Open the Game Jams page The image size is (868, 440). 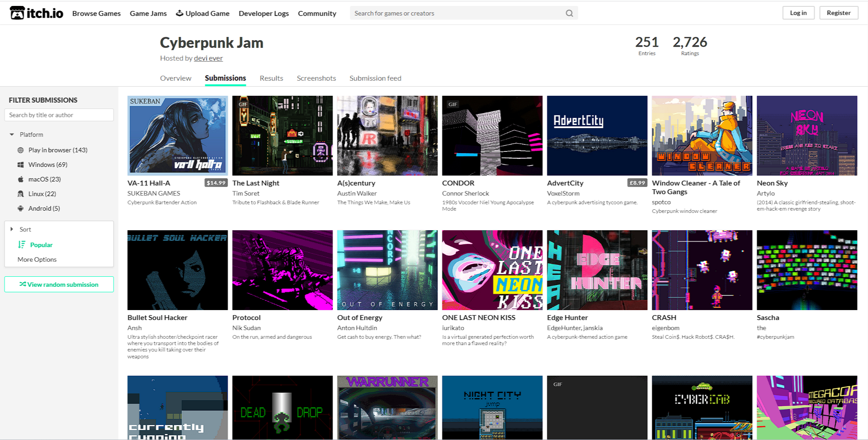(148, 13)
